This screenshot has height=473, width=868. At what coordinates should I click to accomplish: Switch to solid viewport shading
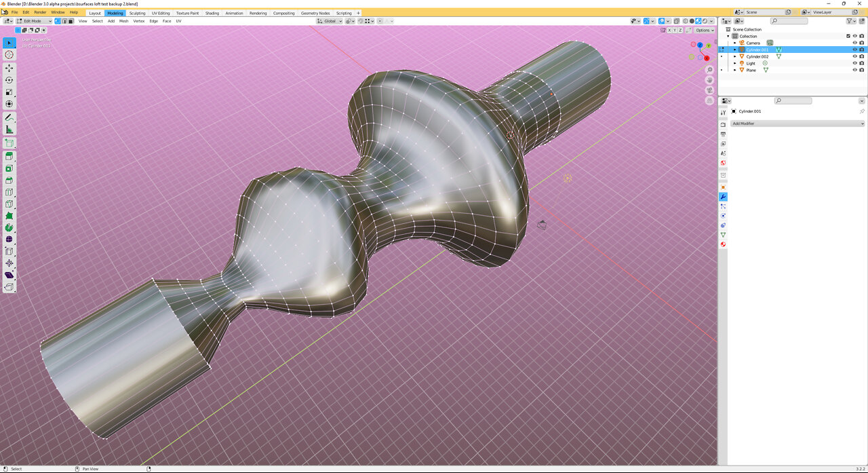click(x=692, y=21)
